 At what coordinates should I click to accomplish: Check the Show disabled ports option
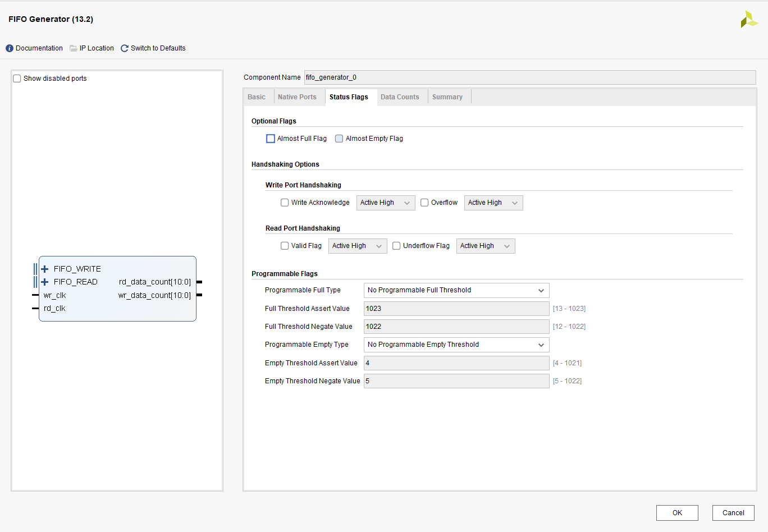(17, 79)
